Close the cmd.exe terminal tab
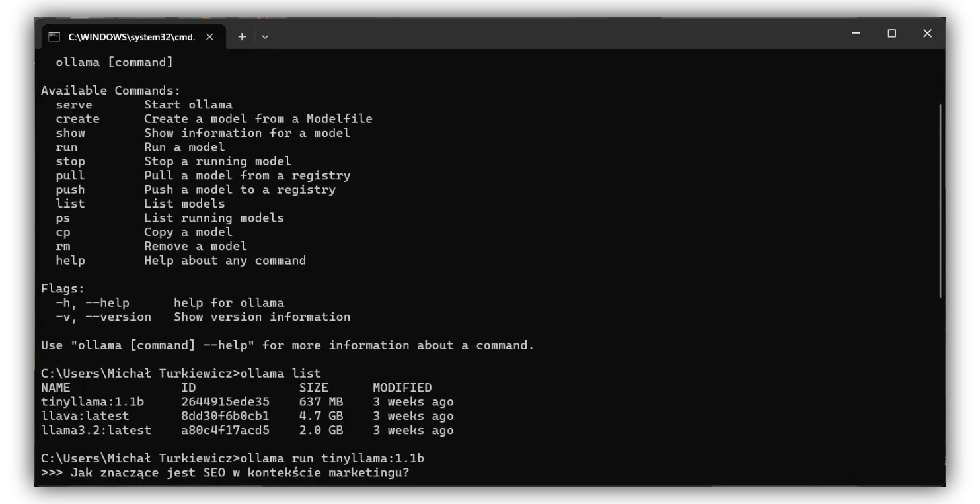Image resolution: width=980 pixels, height=504 pixels. 209,37
